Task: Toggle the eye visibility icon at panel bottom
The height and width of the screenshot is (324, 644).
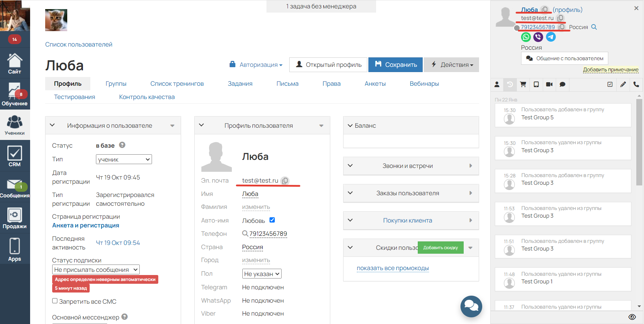Action: [632, 317]
